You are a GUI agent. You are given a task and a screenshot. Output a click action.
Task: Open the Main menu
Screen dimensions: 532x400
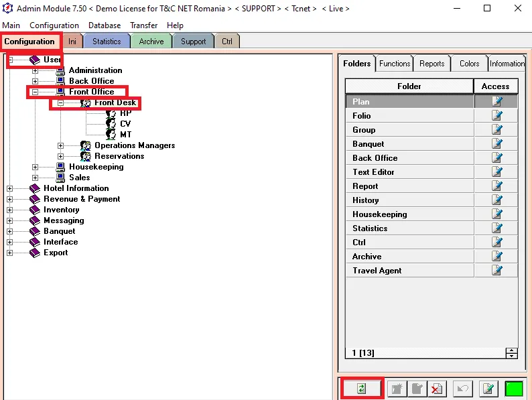point(11,25)
